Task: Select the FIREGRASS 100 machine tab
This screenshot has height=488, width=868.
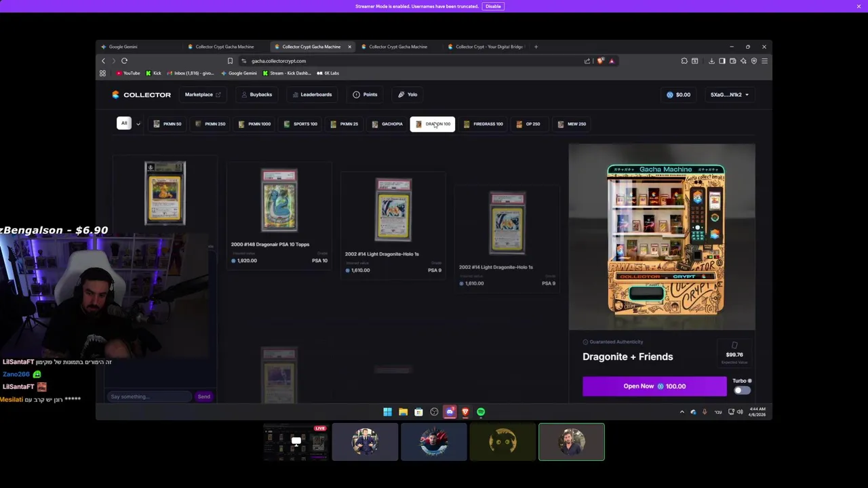Action: click(483, 124)
